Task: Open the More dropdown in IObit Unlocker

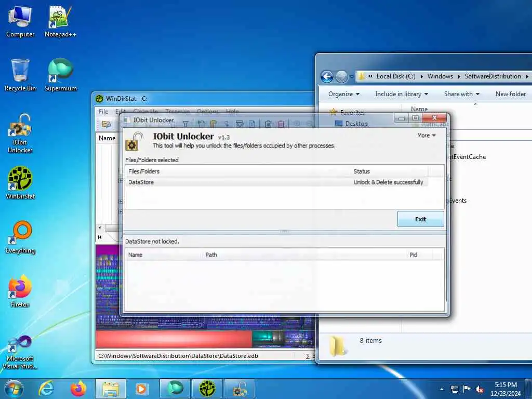Action: click(x=427, y=136)
